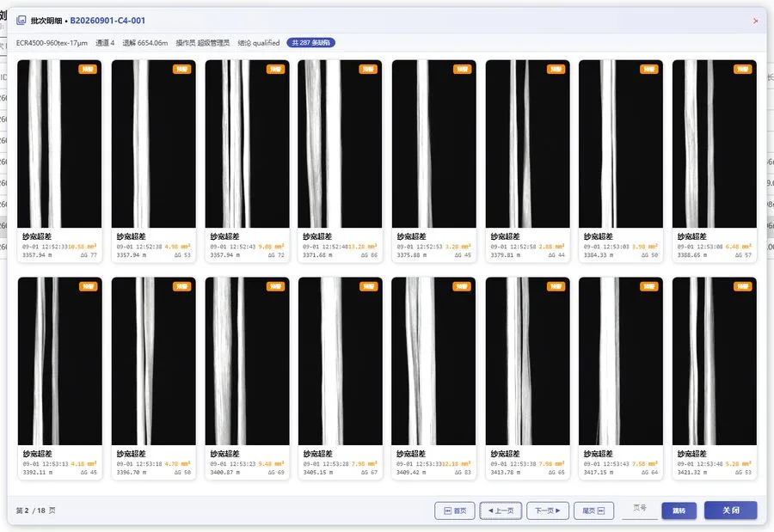Open the defect image captured at 12:53:18
Screen dimensions: 774x532
click(x=154, y=361)
